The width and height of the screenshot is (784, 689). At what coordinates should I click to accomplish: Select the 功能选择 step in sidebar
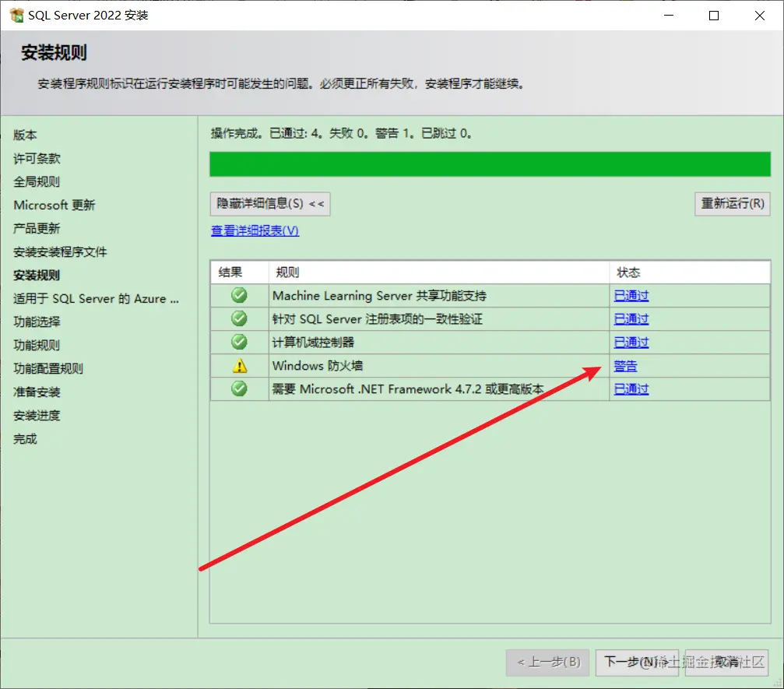[37, 322]
